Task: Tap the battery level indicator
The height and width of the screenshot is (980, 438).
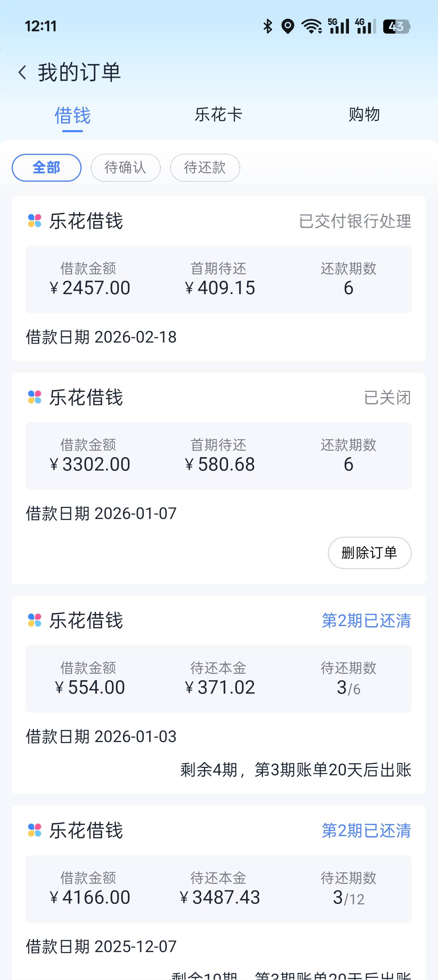Action: (x=396, y=26)
